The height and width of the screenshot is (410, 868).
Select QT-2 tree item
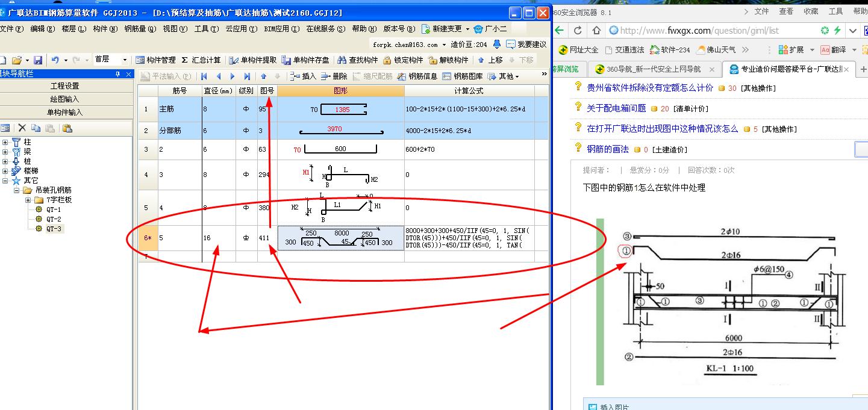(x=54, y=219)
